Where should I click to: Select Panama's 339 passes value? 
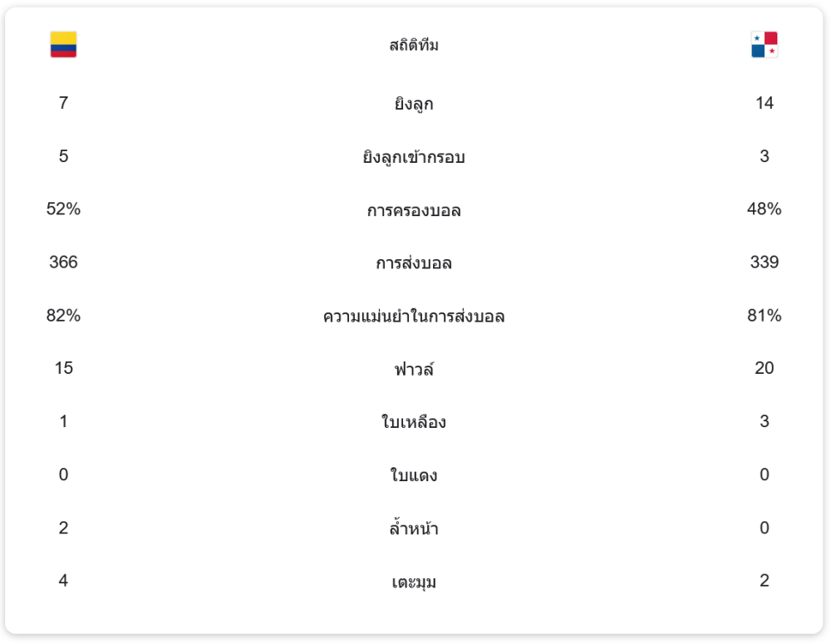(x=764, y=263)
